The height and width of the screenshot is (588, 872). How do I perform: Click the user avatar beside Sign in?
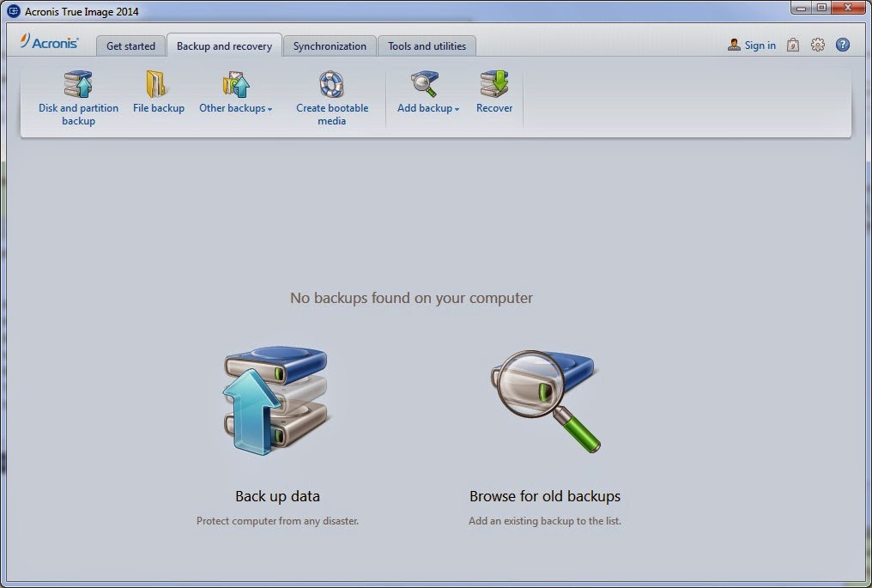[x=734, y=45]
